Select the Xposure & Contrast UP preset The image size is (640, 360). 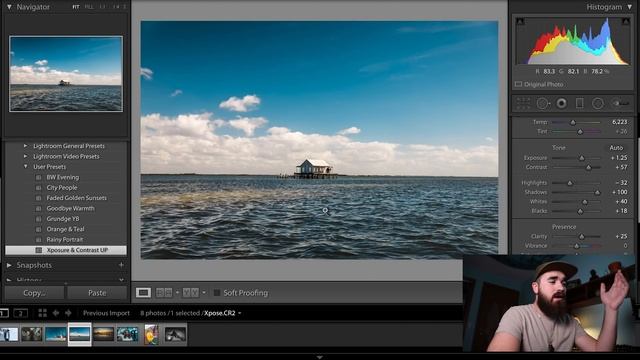tap(66, 250)
